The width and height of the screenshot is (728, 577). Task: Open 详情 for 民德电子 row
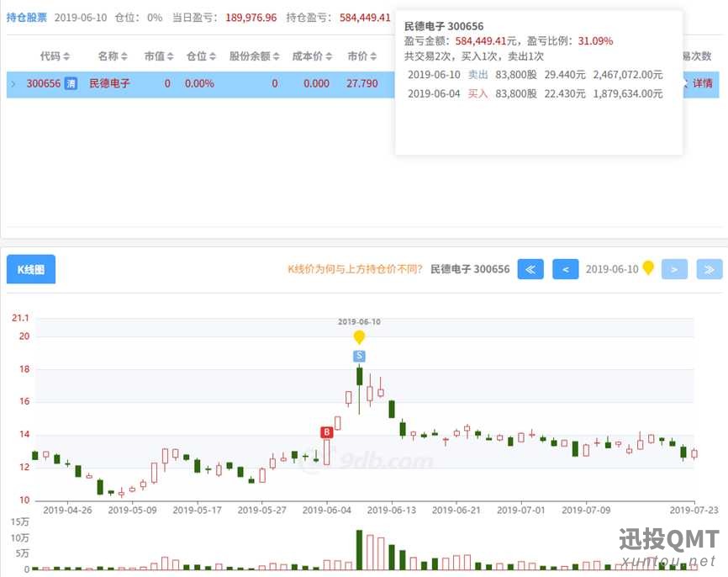click(702, 83)
